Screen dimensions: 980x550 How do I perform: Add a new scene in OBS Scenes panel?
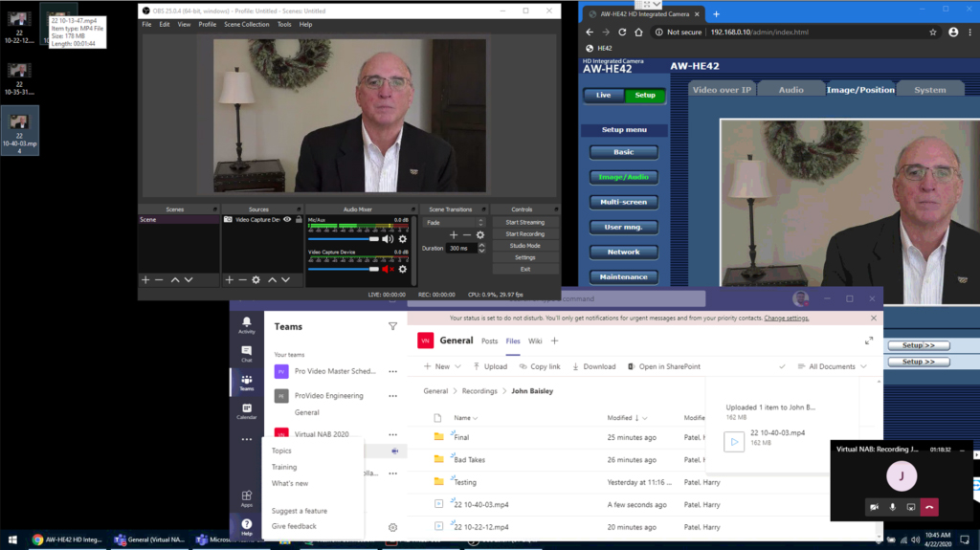[x=145, y=280]
